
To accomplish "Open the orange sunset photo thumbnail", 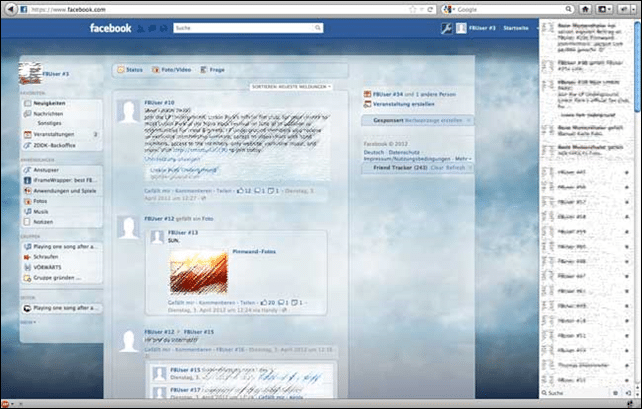I will [x=199, y=272].
